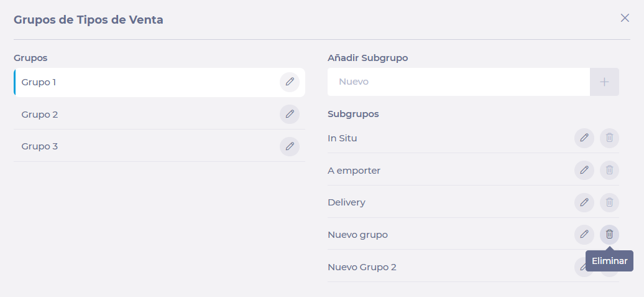The image size is (644, 297).
Task: Edit the Nuevo grupo subgroup
Action: click(584, 235)
